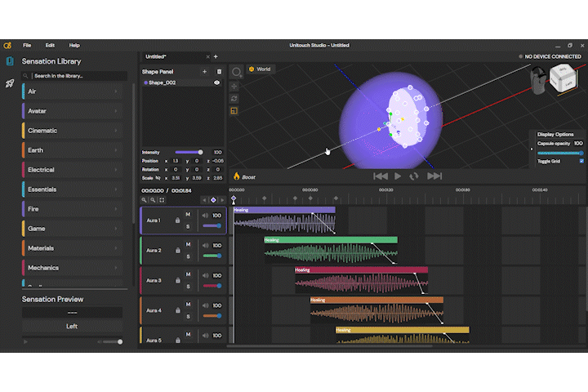This screenshot has height=392, width=588.
Task: Click the Aura 2 volume slider
Action: [212, 256]
